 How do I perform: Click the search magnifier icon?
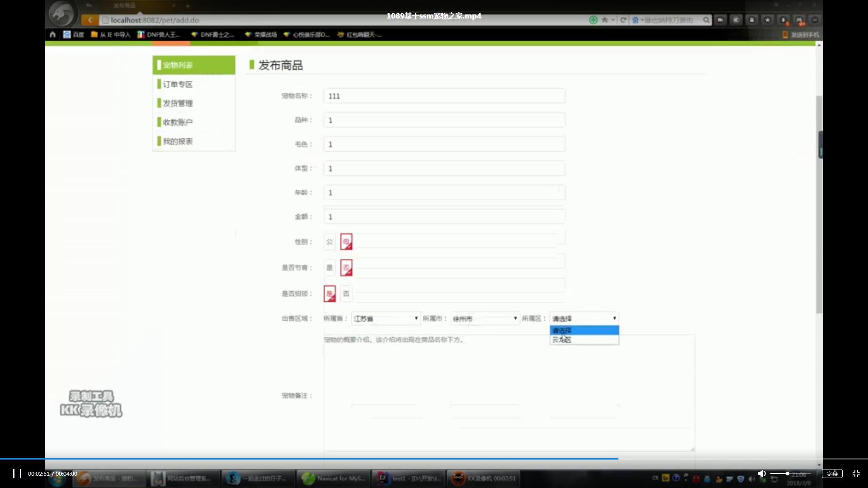(706, 20)
